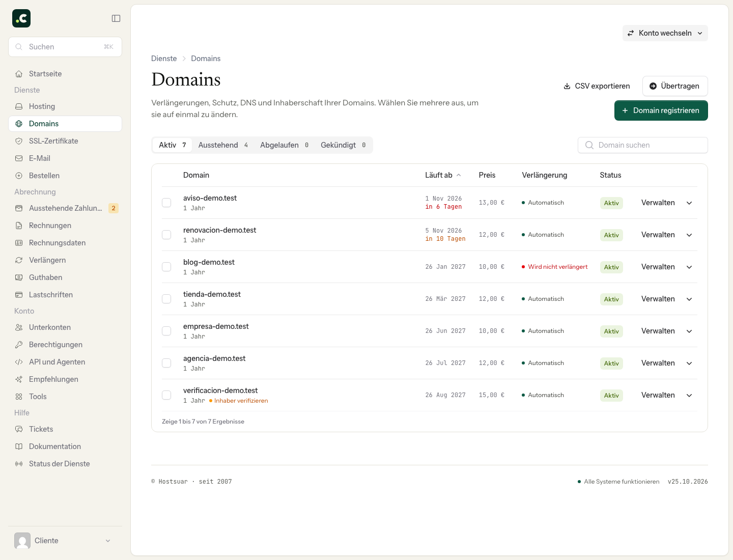733x560 pixels.
Task: Mark empresa-demo.test checkbox
Action: (x=166, y=331)
